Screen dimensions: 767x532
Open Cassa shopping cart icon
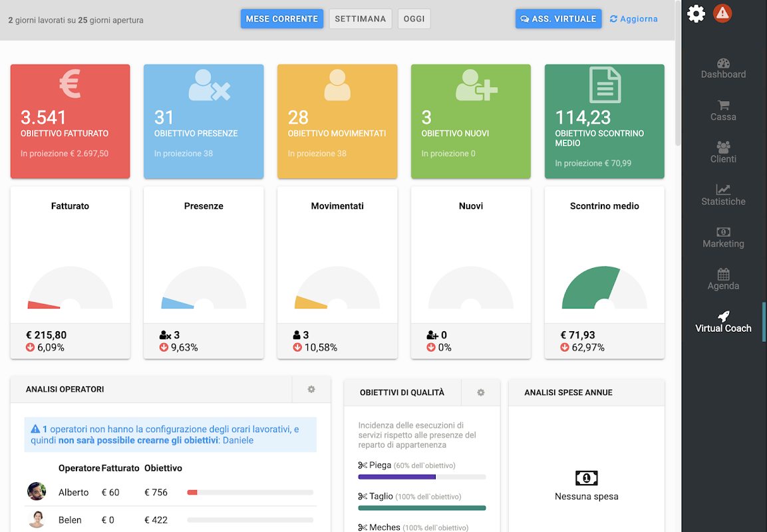point(724,105)
